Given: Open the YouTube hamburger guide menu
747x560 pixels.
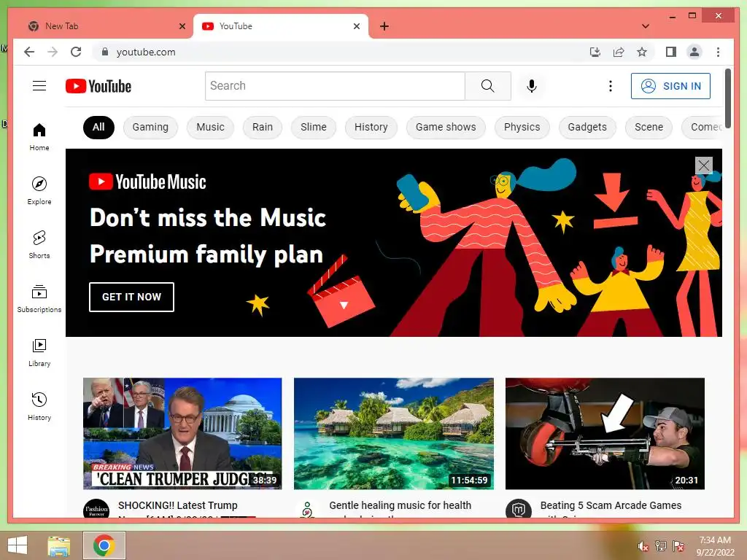Looking at the screenshot, I should click(x=39, y=86).
